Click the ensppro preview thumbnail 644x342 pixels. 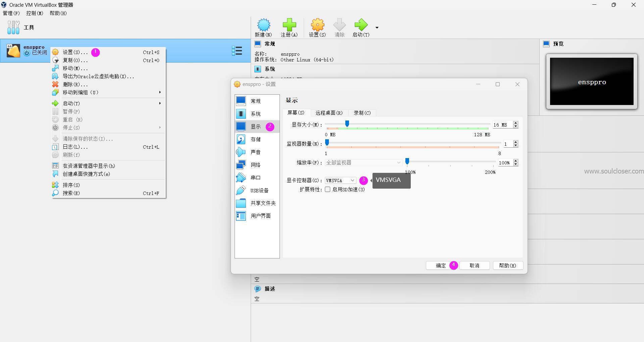point(592,81)
